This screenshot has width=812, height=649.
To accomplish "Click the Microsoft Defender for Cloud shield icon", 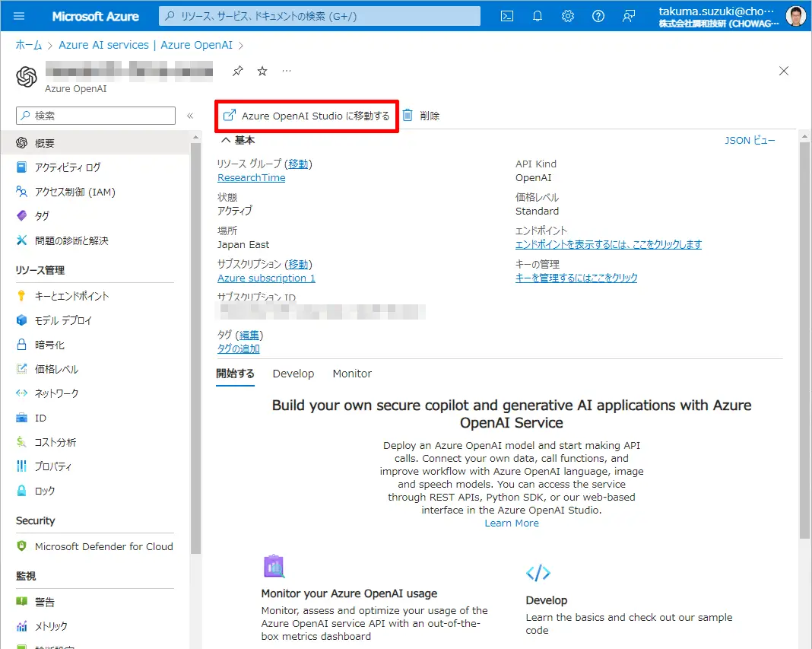I will coord(21,546).
